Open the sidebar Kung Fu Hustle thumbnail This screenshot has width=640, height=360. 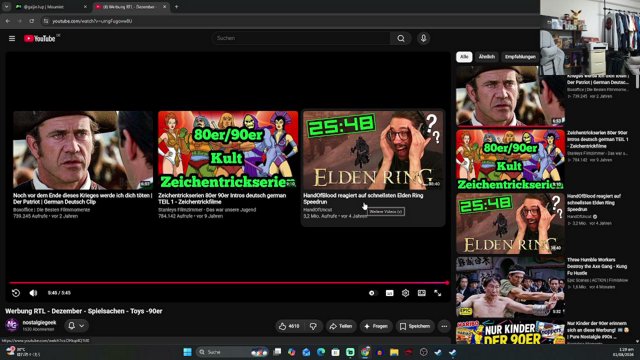(510, 287)
